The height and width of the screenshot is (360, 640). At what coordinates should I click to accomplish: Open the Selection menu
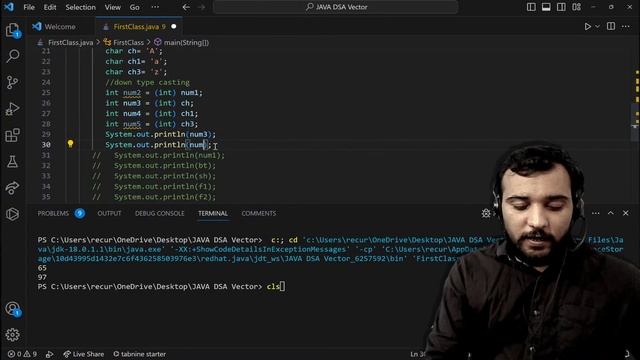click(80, 7)
